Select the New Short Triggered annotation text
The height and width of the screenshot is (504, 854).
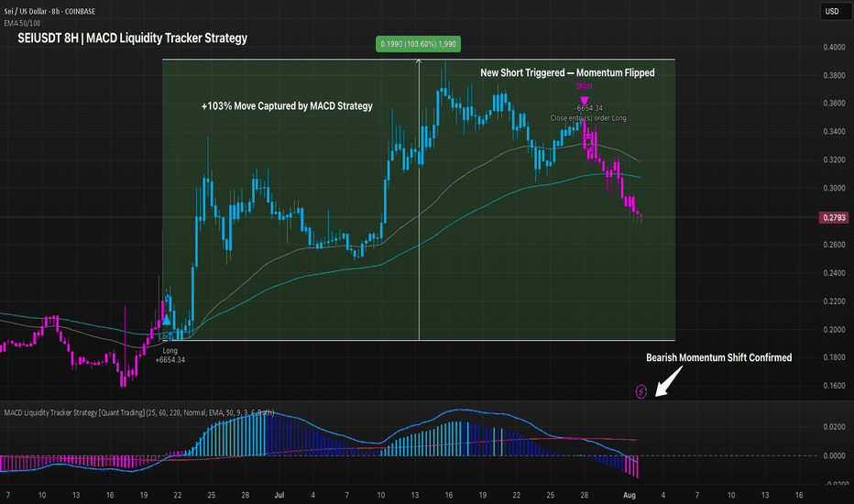pos(568,72)
